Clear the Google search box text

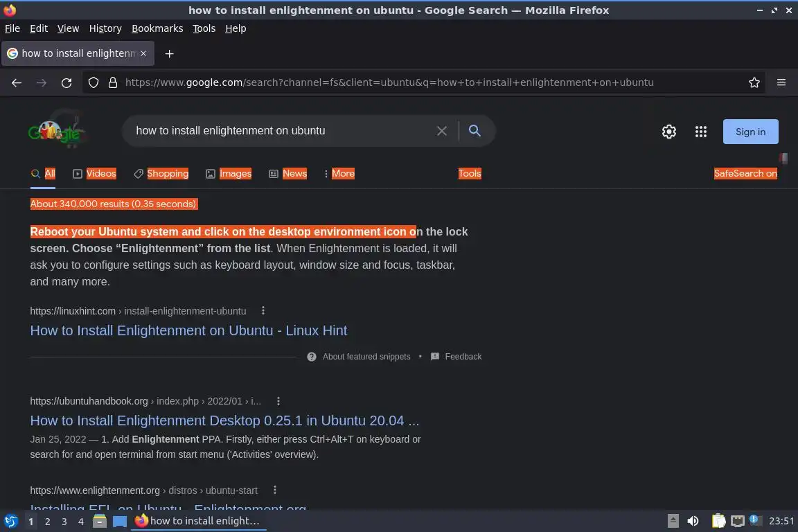pos(442,131)
